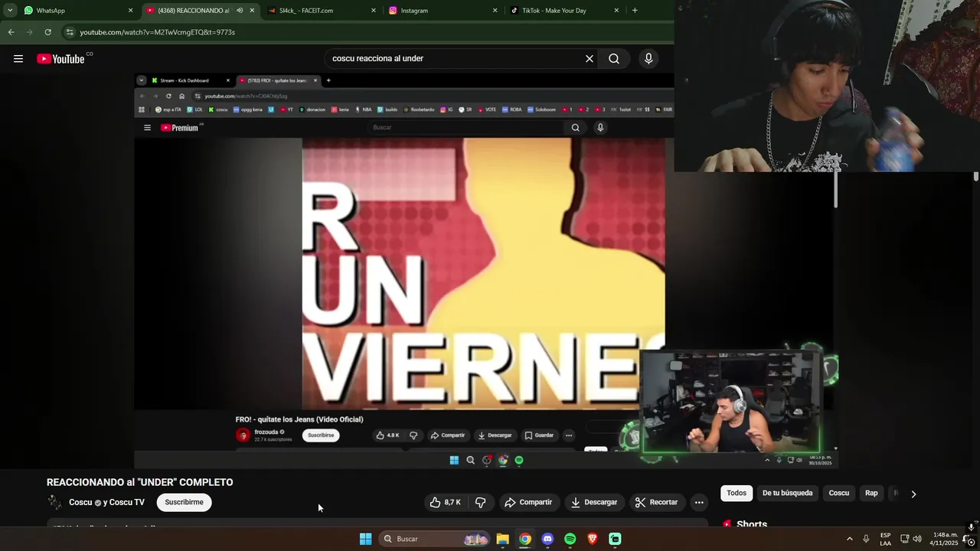Close the FACEIT.com tab
This screenshot has width=980, height=551.
pos(374,11)
